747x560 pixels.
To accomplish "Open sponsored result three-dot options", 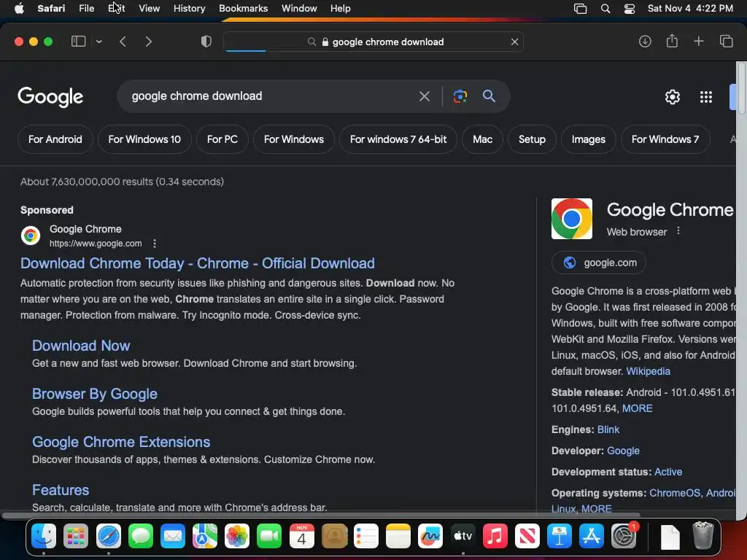I will pyautogui.click(x=155, y=244).
